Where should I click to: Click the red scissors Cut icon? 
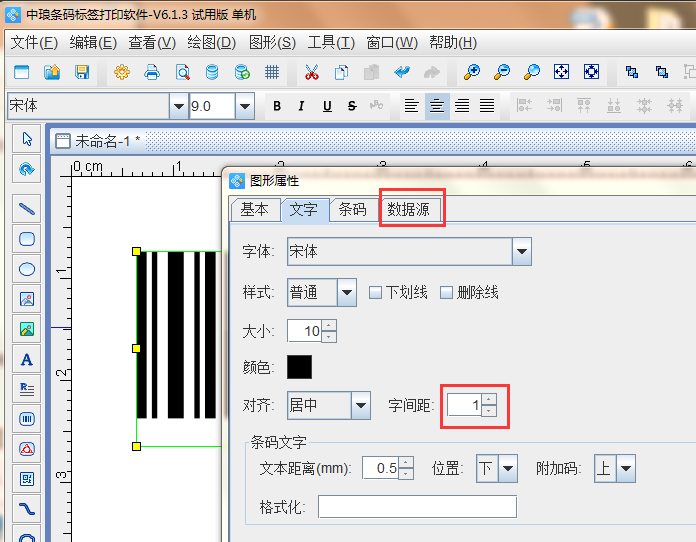click(x=311, y=72)
